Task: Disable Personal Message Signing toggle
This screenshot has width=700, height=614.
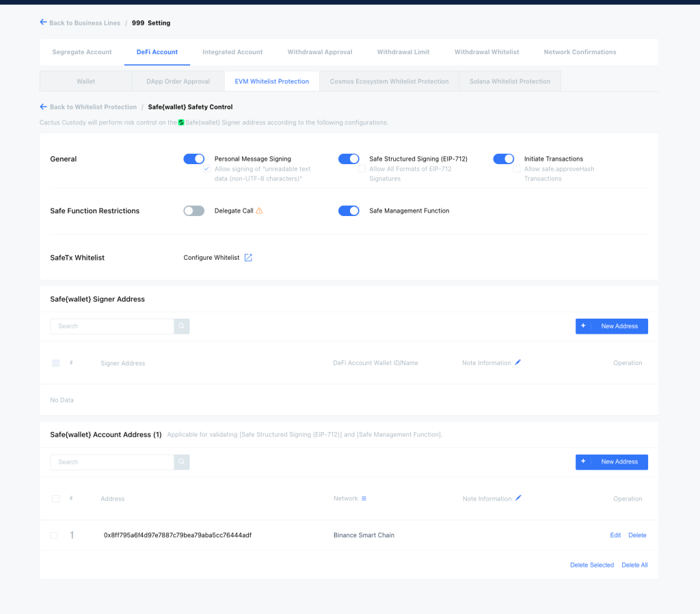Action: tap(193, 159)
